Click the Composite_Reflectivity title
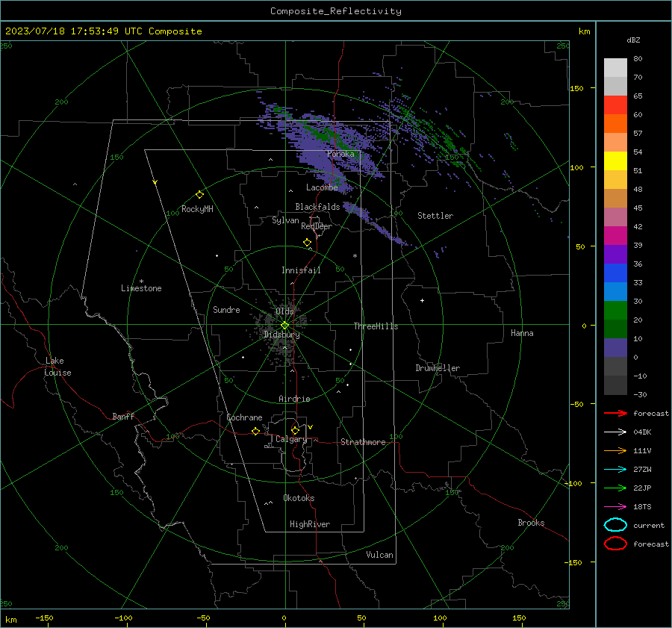The height and width of the screenshot is (628, 672). click(x=336, y=11)
